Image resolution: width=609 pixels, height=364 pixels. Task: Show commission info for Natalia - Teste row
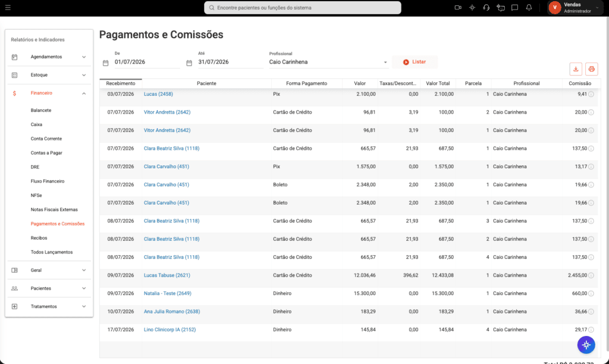point(591,293)
